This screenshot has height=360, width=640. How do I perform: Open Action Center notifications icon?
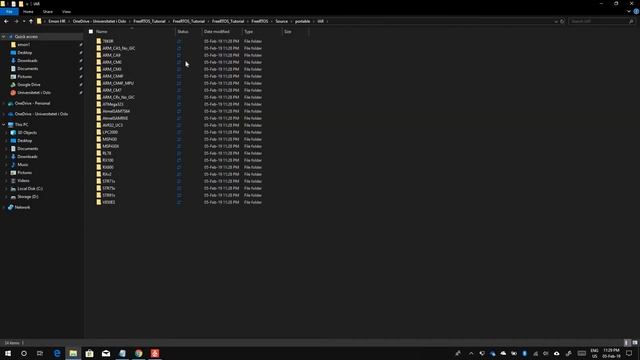tap(629, 353)
